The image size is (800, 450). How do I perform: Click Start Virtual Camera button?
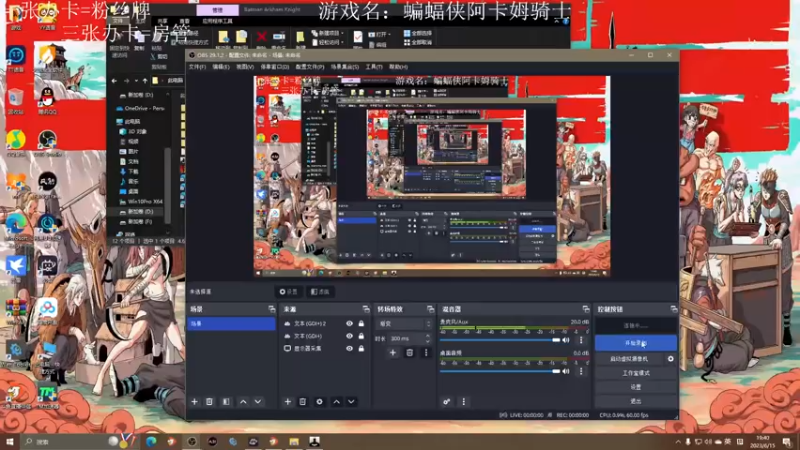click(x=629, y=359)
